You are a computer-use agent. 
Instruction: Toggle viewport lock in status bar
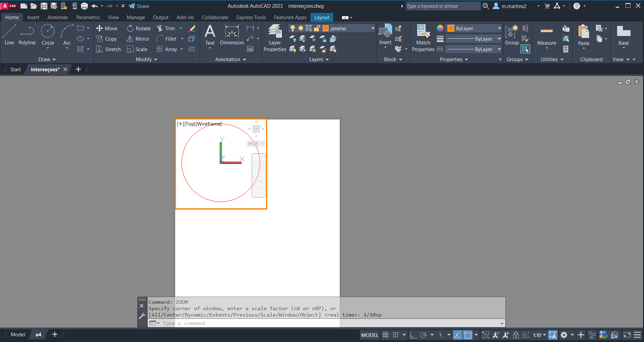[x=516, y=335]
